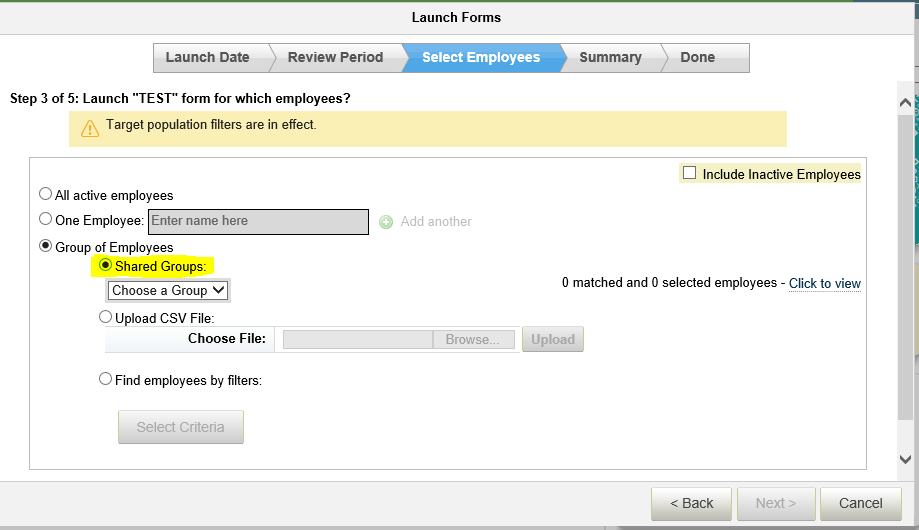Viewport: 919px width, 530px height.
Task: Choose Upload CSV File radio option
Action: (x=105, y=317)
